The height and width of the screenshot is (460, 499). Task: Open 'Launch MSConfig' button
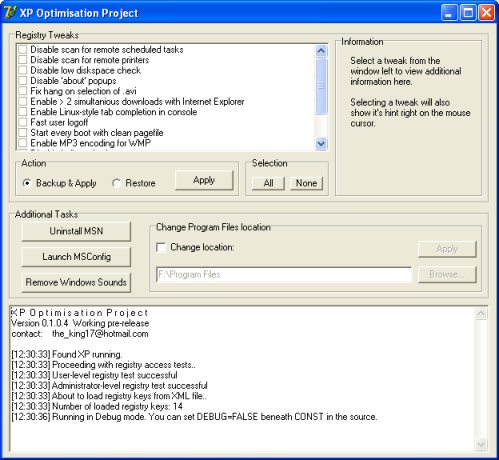click(76, 257)
